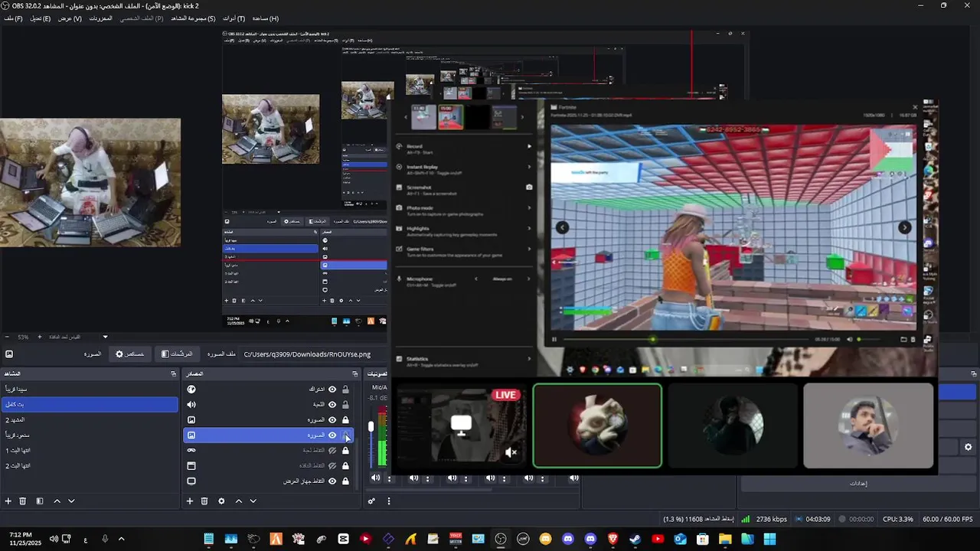Toggle visibility of selected الصوره source
980x551 pixels.
[x=332, y=435]
